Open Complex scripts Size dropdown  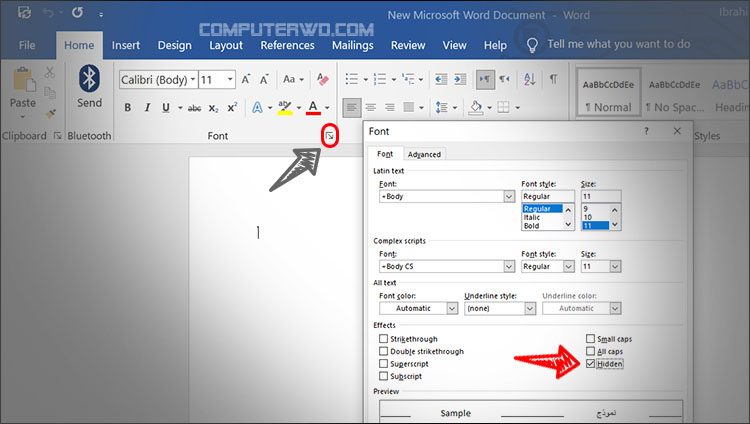click(615, 267)
